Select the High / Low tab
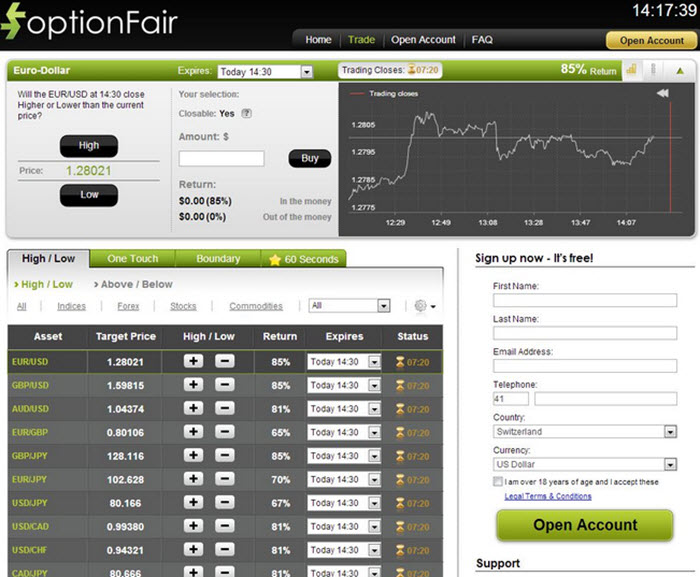The width and height of the screenshot is (700, 577). tap(48, 259)
